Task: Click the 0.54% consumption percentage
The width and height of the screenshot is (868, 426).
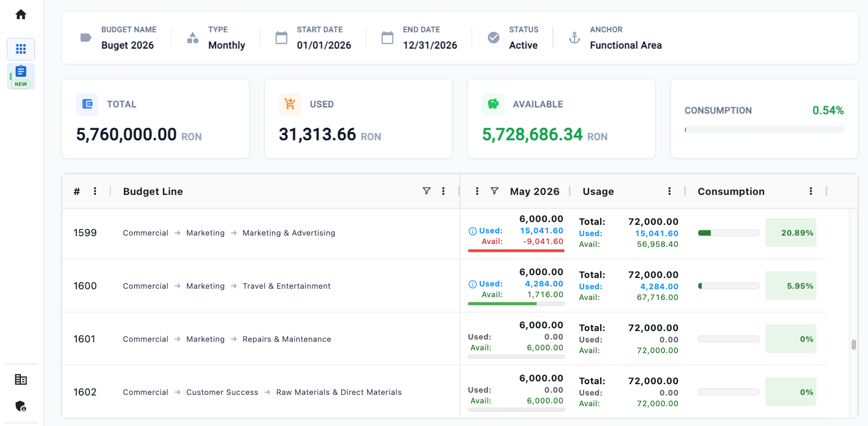Action: click(x=828, y=111)
